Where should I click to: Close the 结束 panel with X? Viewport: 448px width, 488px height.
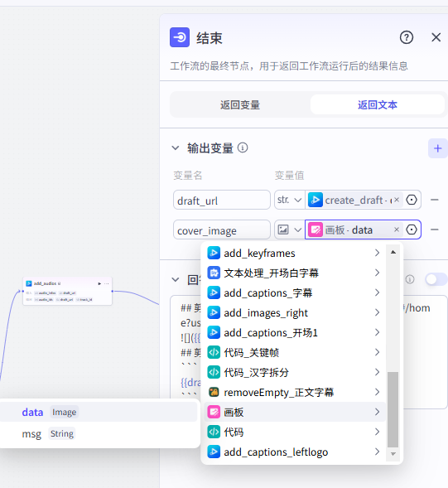tap(436, 37)
